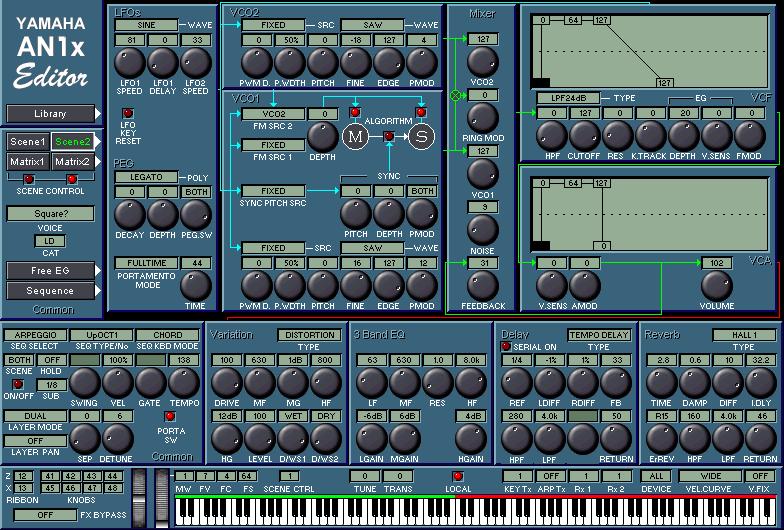Click the arpeggio HOLD OFF button
This screenshot has height=530, width=784.
(52, 360)
